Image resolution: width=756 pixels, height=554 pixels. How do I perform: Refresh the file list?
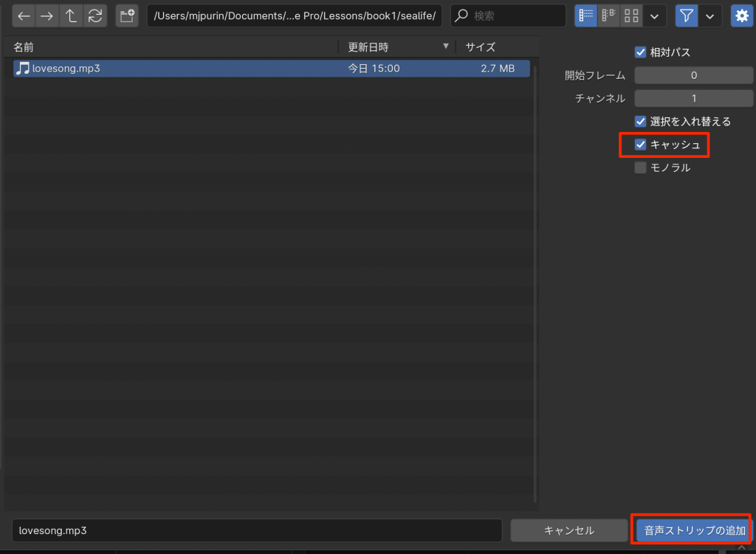(94, 15)
